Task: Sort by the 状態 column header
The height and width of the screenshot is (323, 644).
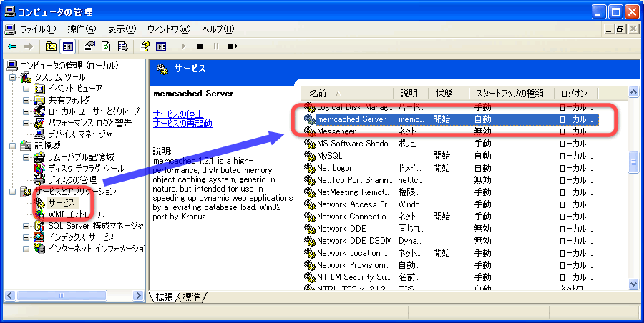Action: pyautogui.click(x=449, y=94)
